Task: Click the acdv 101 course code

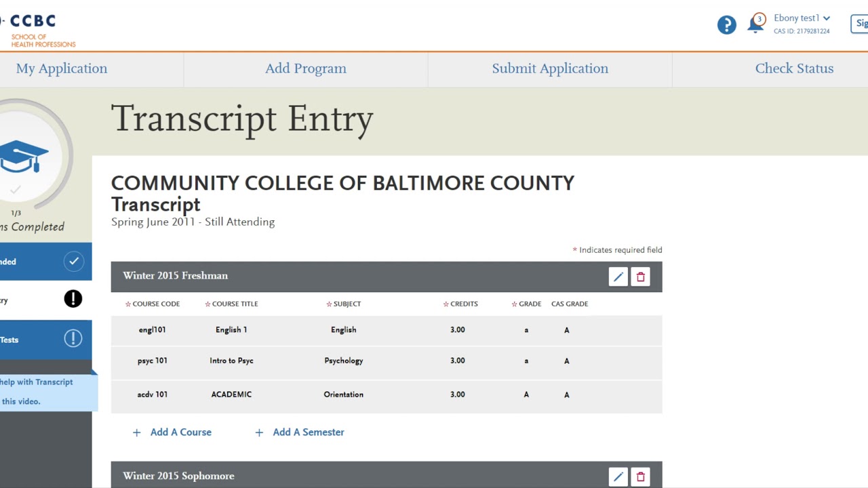Action: click(x=152, y=394)
